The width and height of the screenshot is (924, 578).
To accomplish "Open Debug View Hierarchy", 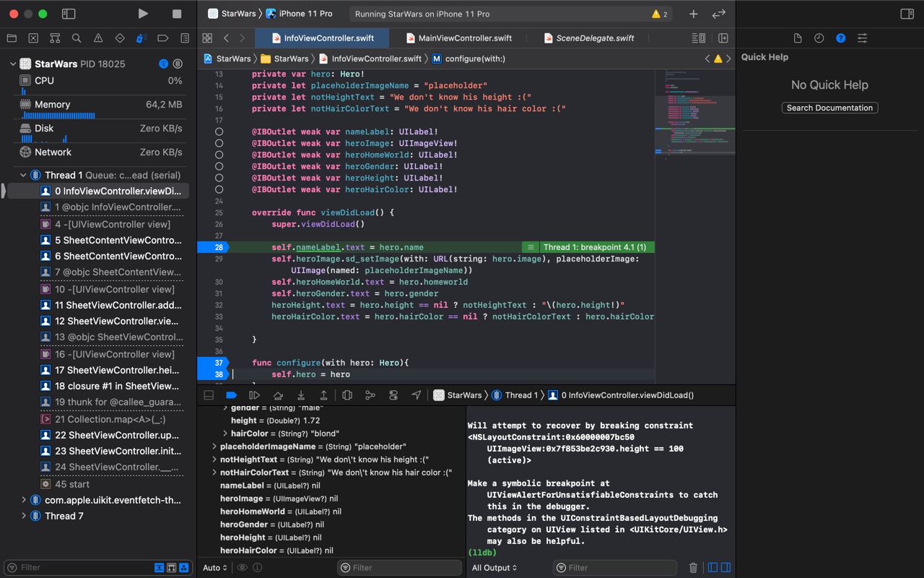I will point(347,395).
